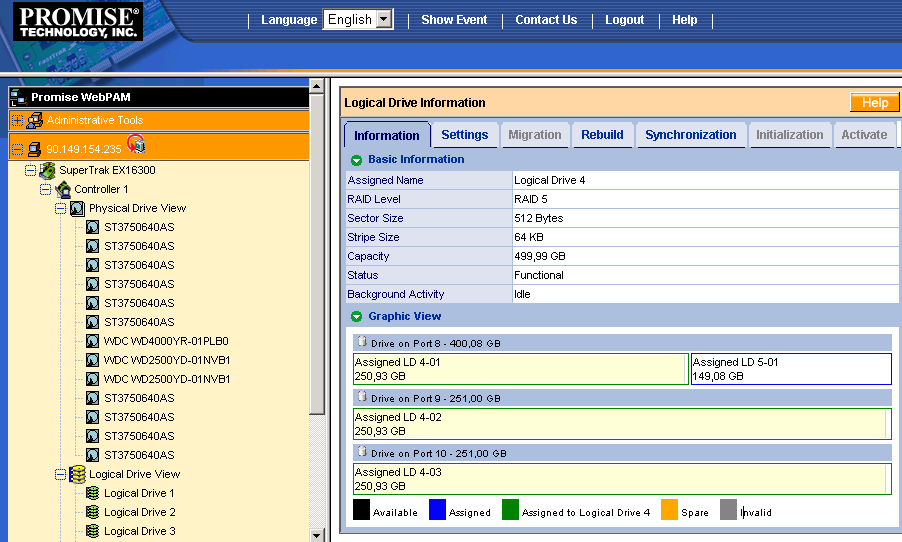Click the Promise Technology logo

[79, 22]
